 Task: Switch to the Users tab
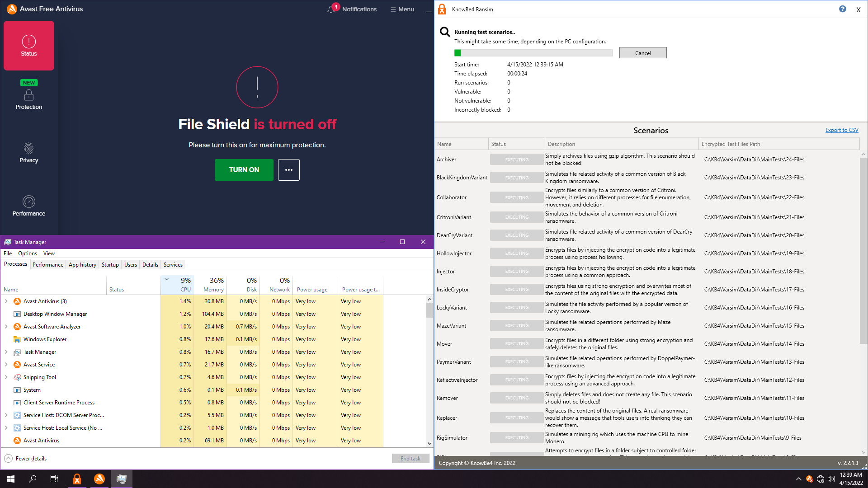(x=131, y=265)
